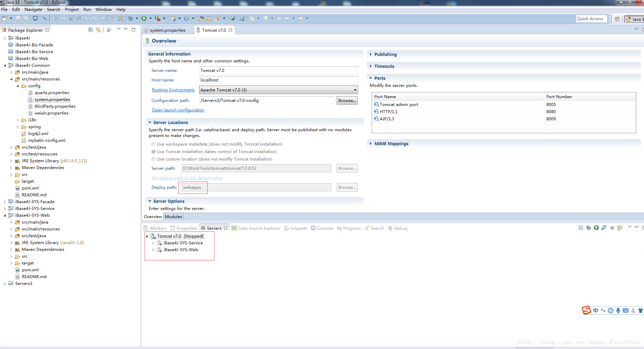Open the Terminal console toolbar icon
Viewport: 644px width, 349px height.
point(35,18)
